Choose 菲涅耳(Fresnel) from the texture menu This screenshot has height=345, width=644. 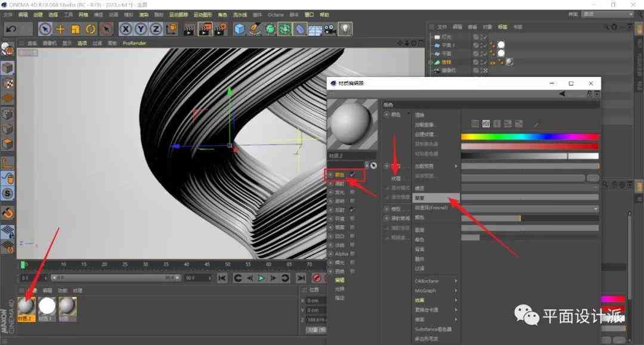click(431, 207)
